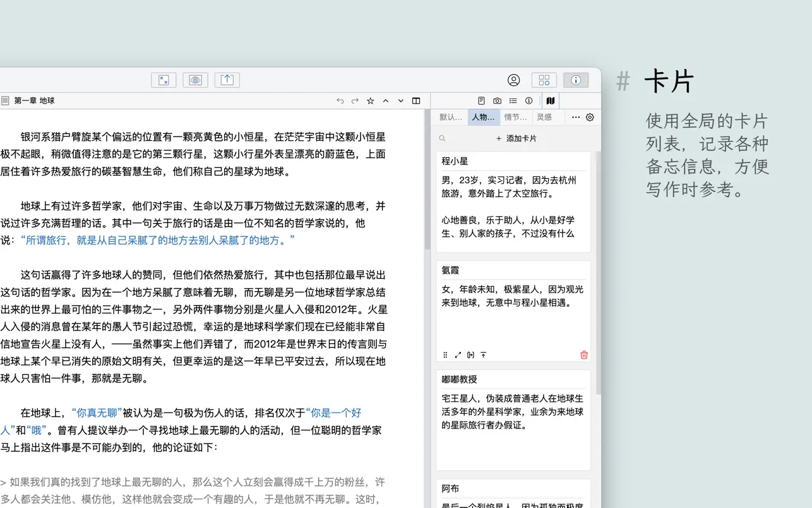Click the 嘟嘟教授 card title
812x508 pixels.
[460, 379]
